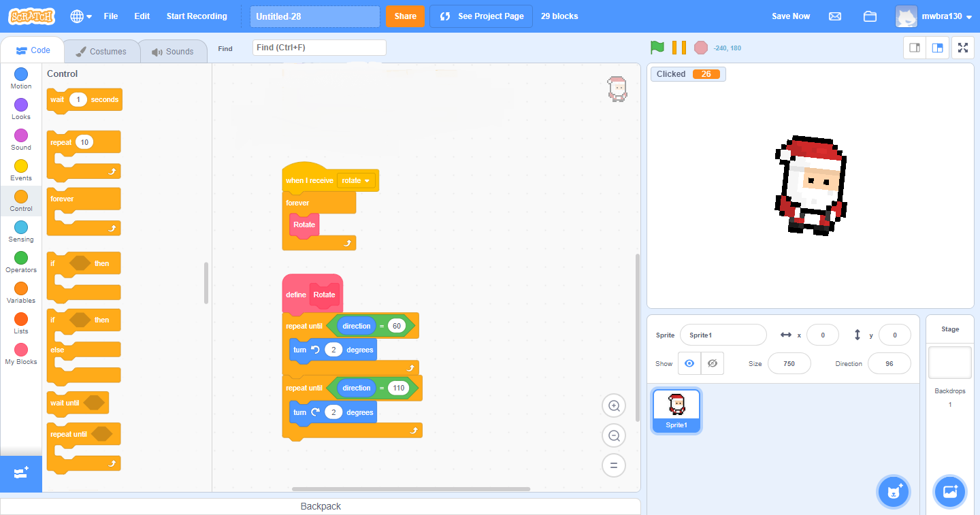The image size is (980, 515).
Task: Open the Edit menu
Action: point(142,16)
